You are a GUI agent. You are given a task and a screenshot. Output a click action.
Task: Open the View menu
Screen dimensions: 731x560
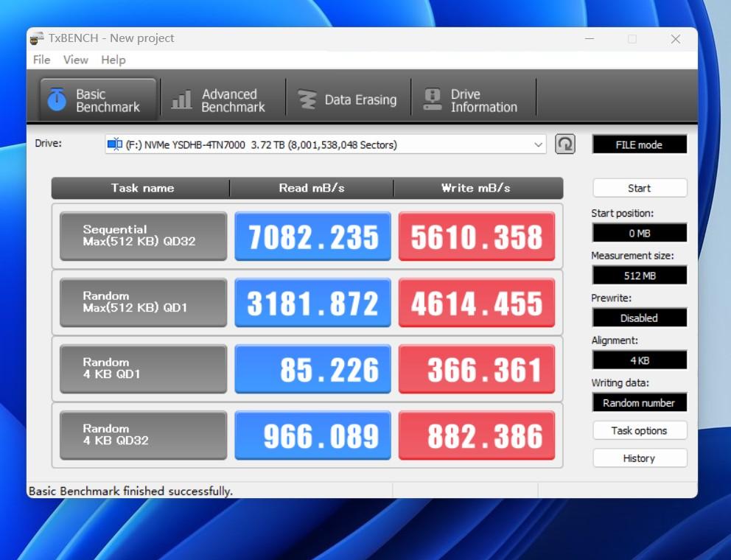point(75,60)
